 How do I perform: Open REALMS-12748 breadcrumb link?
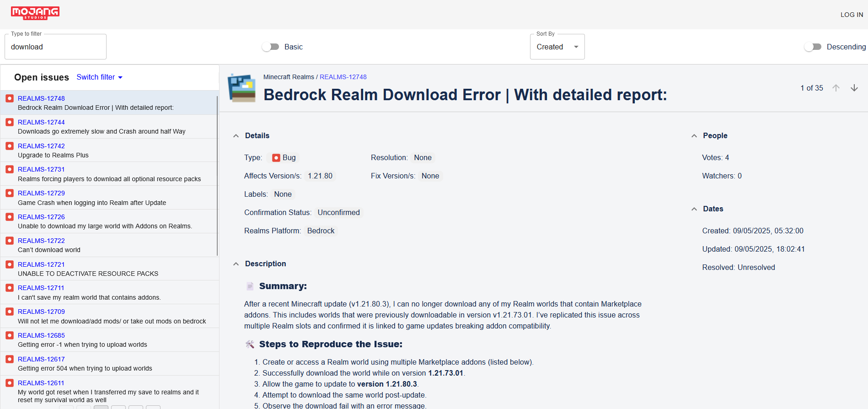[x=343, y=77]
